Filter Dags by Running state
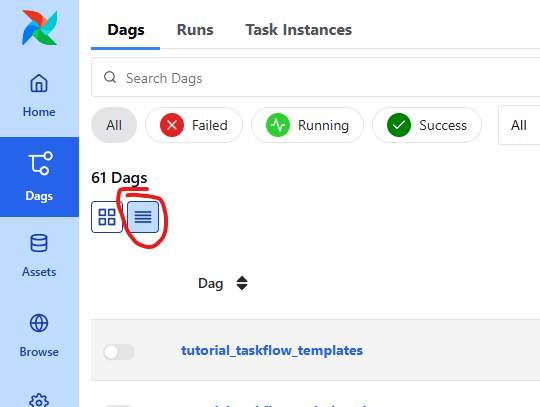The height and width of the screenshot is (407, 540). pos(307,125)
